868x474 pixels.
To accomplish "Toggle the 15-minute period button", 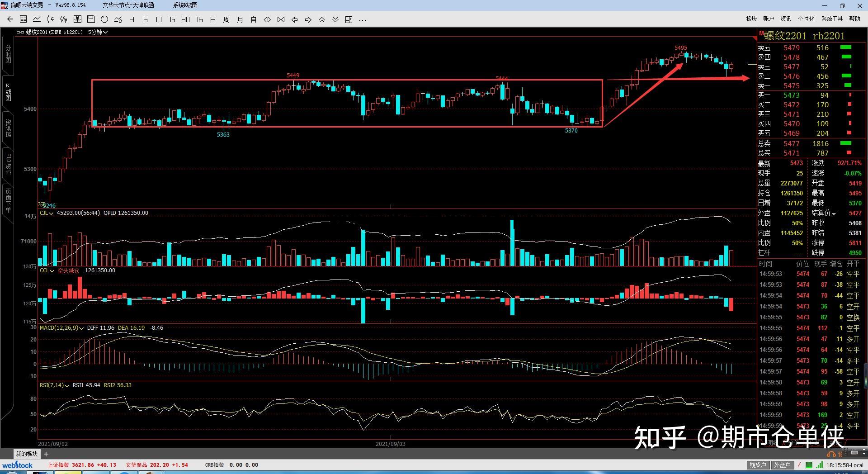I will (x=172, y=19).
